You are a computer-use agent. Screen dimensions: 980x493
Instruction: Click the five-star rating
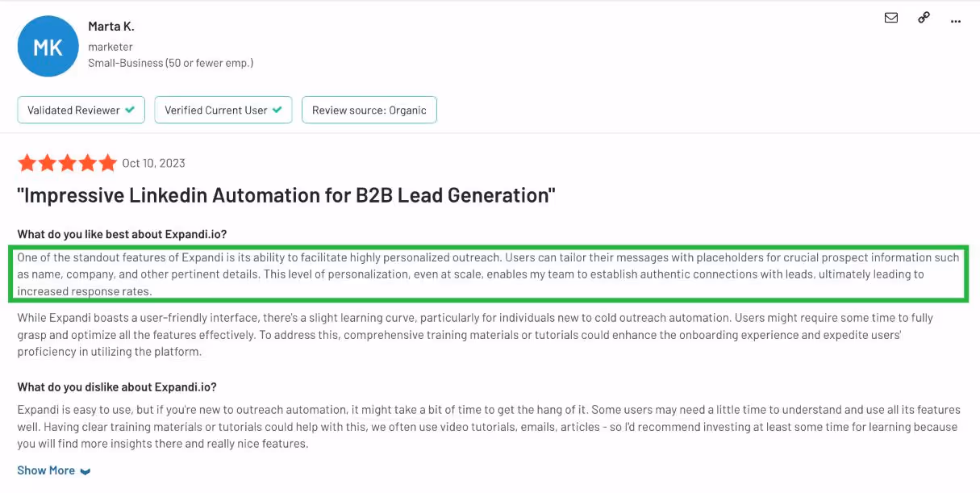(68, 163)
